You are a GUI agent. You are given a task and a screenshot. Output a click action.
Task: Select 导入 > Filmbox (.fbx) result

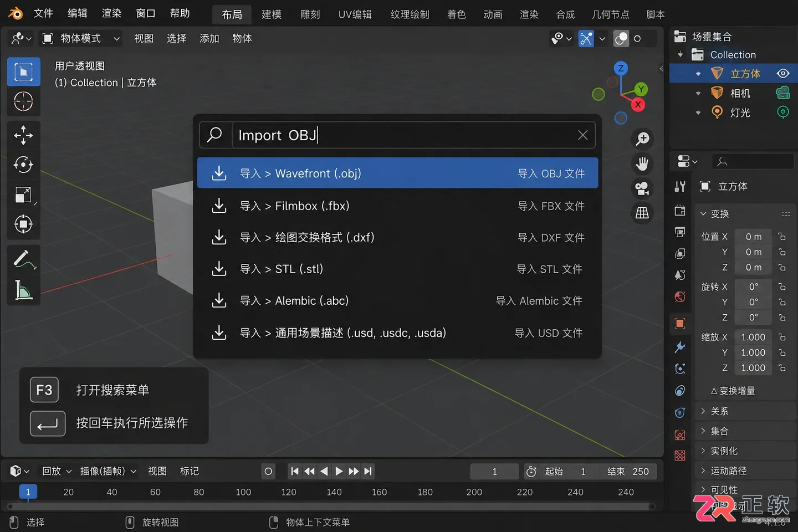point(397,206)
